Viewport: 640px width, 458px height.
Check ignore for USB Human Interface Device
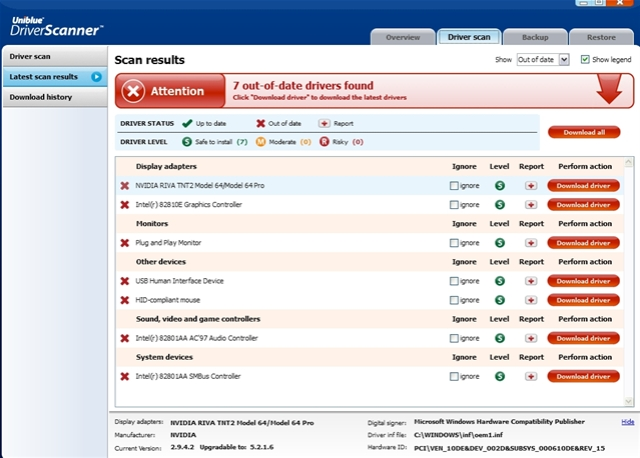(454, 281)
